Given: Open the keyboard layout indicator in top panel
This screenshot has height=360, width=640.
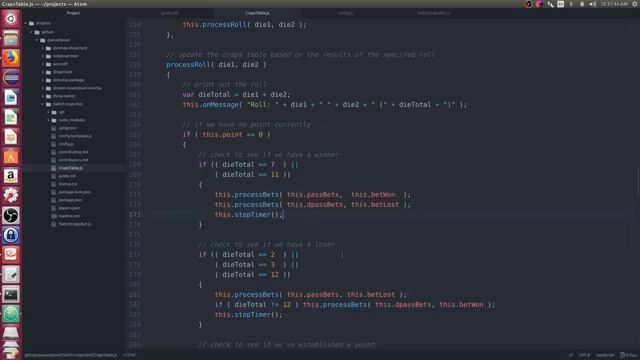Looking at the screenshot, I should [561, 4].
